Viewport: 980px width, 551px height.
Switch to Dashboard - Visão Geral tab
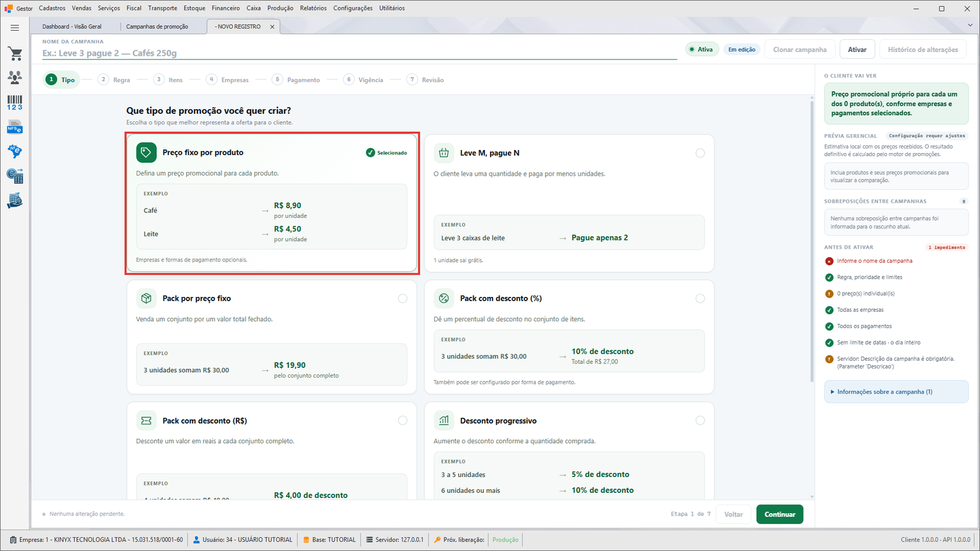tap(72, 26)
